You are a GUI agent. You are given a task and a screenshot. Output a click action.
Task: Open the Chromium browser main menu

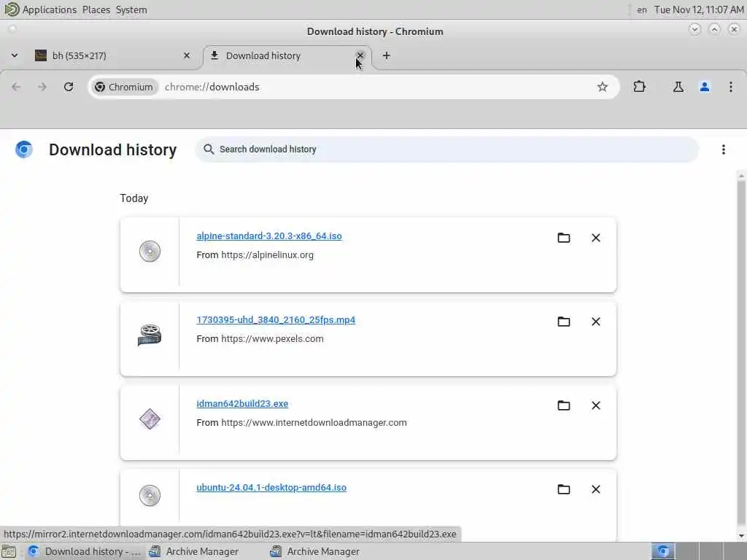[731, 87]
